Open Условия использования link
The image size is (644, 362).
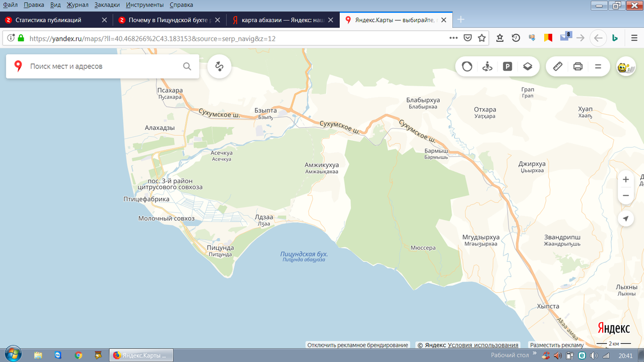pyautogui.click(x=484, y=345)
